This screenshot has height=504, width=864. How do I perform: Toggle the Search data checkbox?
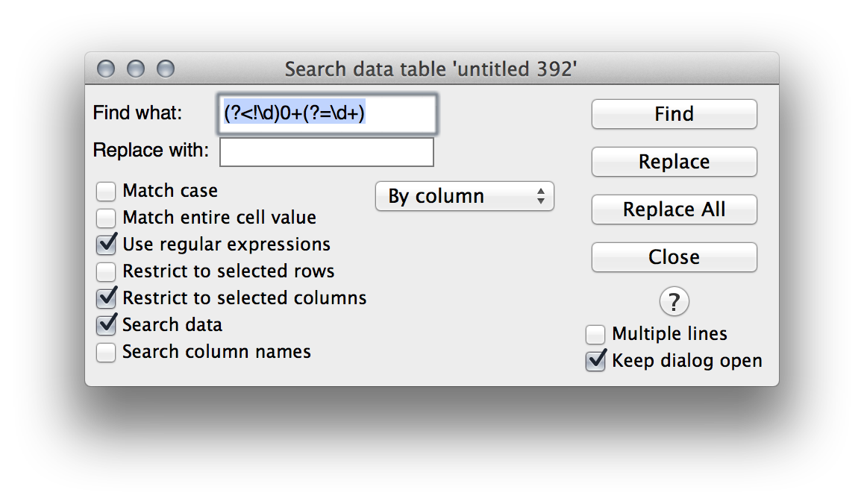click(107, 325)
